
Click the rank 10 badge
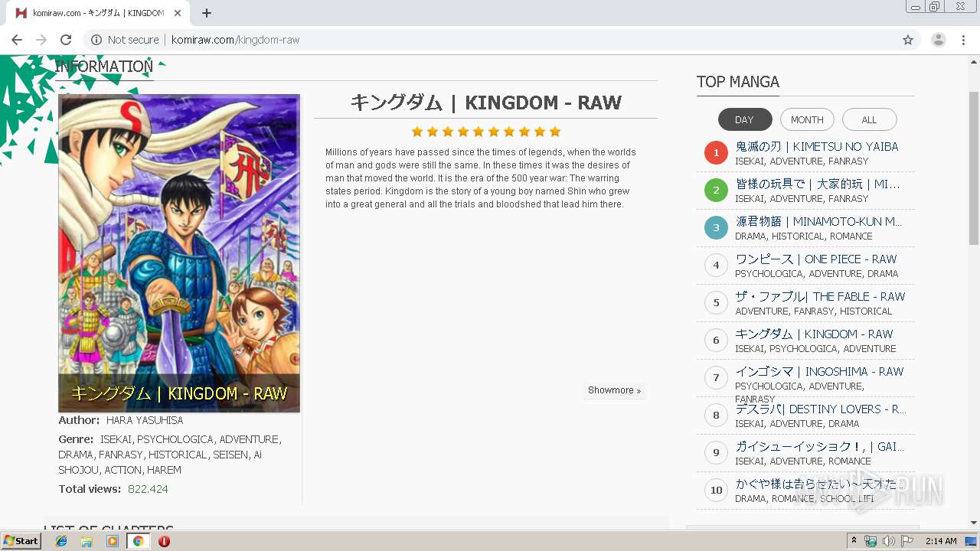[x=716, y=491]
